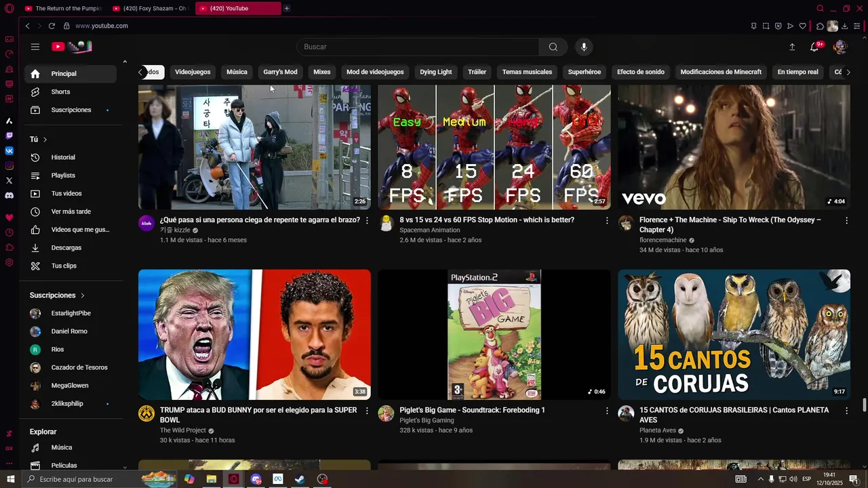Click the upload arrow icon
This screenshot has height=488, width=868.
point(792,47)
